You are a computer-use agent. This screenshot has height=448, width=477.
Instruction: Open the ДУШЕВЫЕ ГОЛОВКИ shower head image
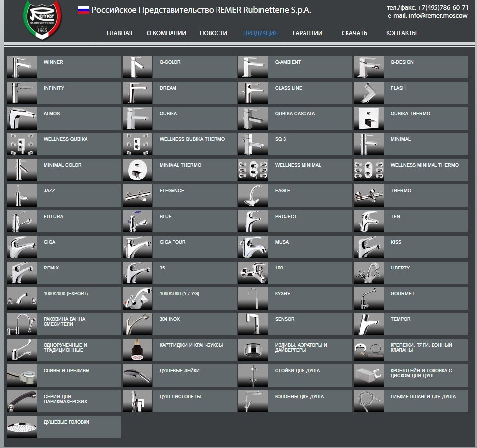pos(22,427)
